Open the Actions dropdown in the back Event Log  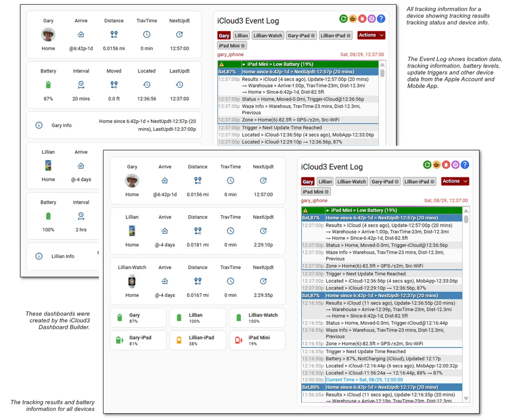pos(372,35)
